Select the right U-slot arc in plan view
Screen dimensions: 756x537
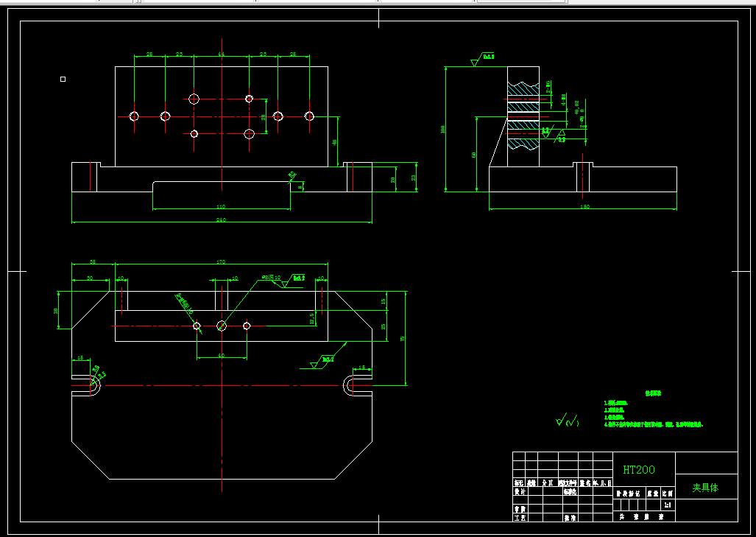tap(348, 385)
